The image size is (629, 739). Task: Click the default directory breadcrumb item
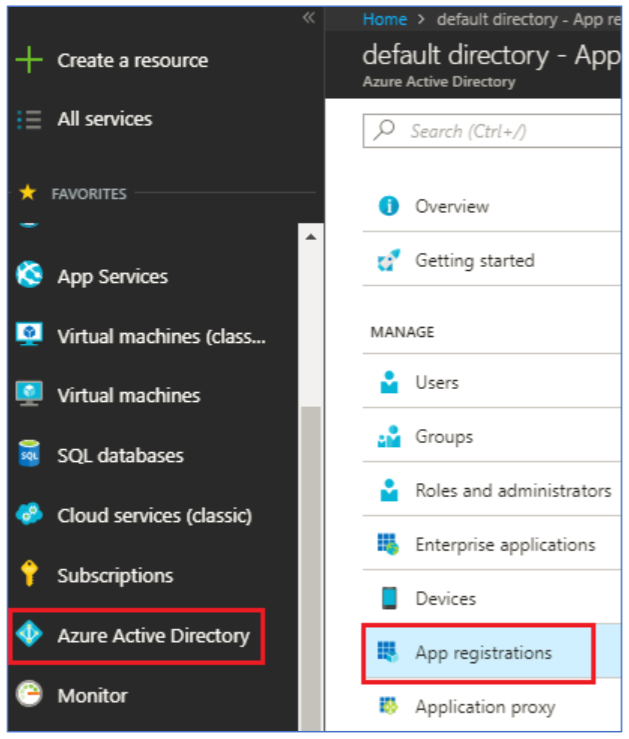(529, 19)
